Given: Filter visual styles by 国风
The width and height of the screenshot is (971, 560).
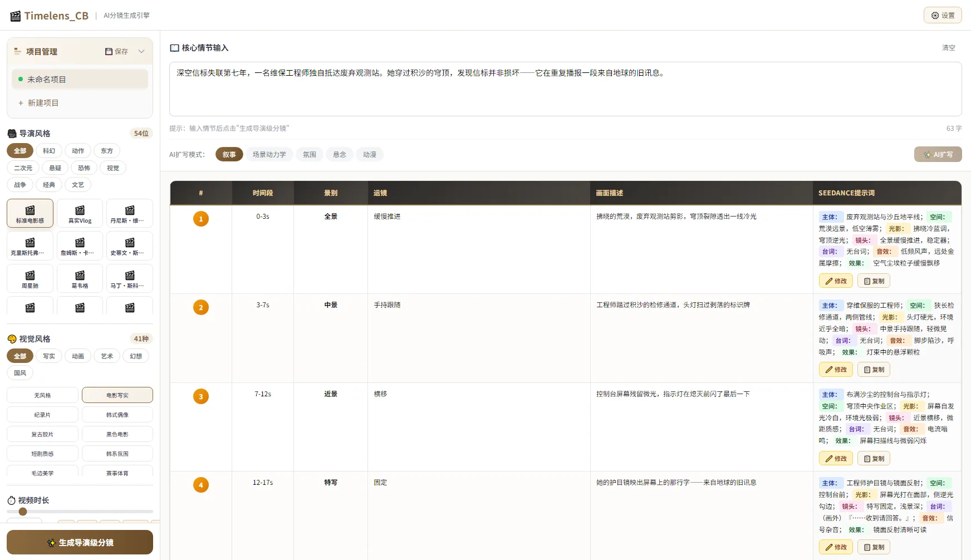Looking at the screenshot, I should click(20, 373).
